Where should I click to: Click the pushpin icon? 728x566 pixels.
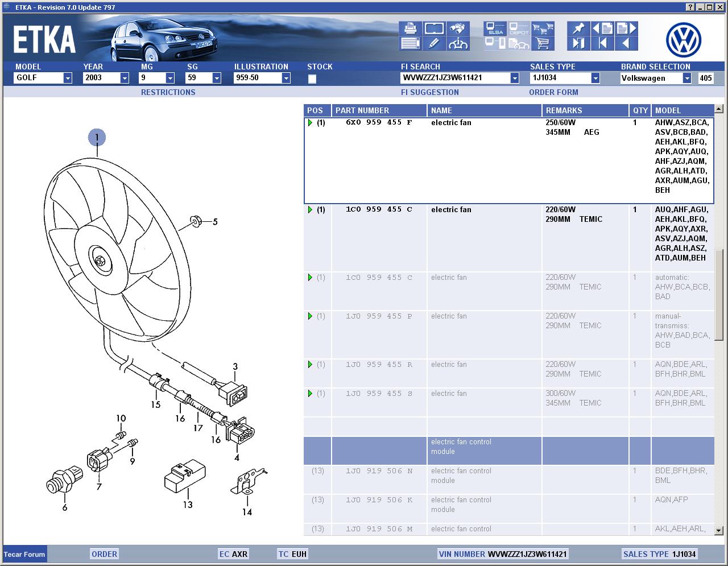pos(578,28)
